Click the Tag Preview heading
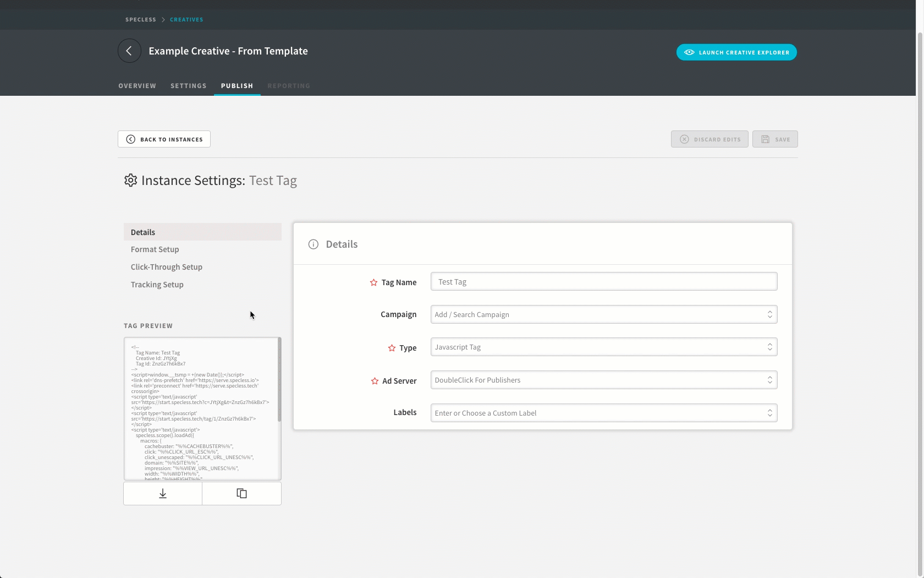Screen dimensions: 924x578 [x=148, y=326]
